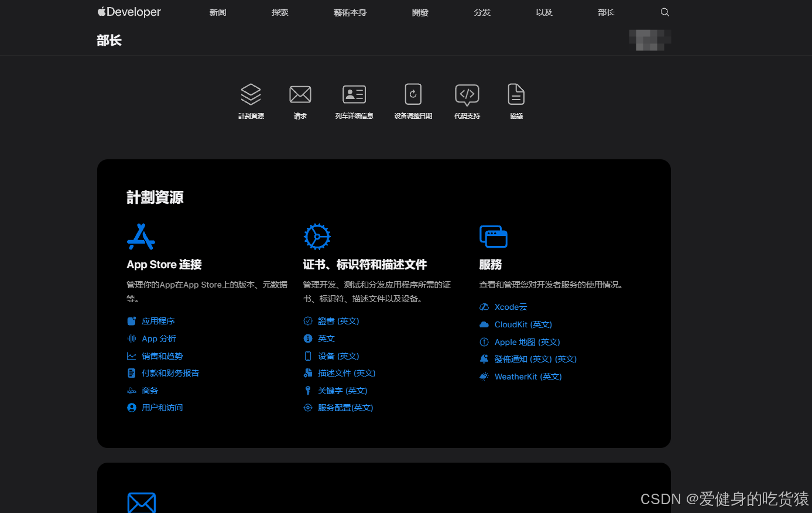Image resolution: width=812 pixels, height=513 pixels.
Task: Click the Xcode云 cloud icon
Action: 484,307
